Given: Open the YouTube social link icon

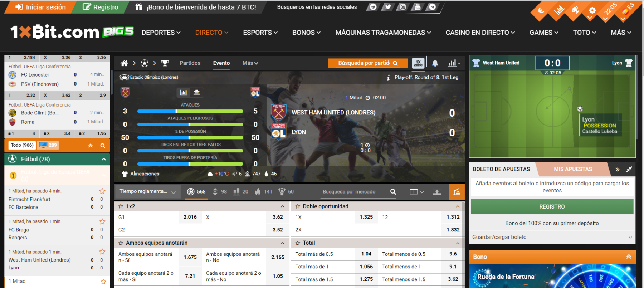Looking at the screenshot, I should pos(418,7).
